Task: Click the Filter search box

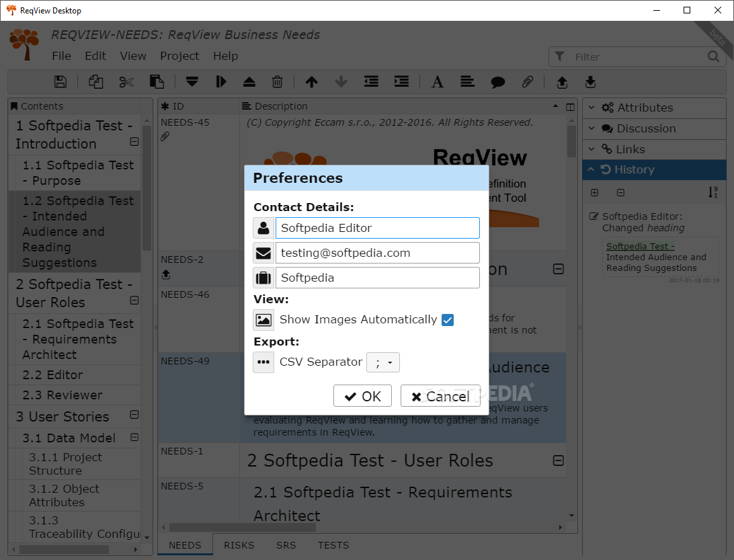Action: pyautogui.click(x=636, y=56)
